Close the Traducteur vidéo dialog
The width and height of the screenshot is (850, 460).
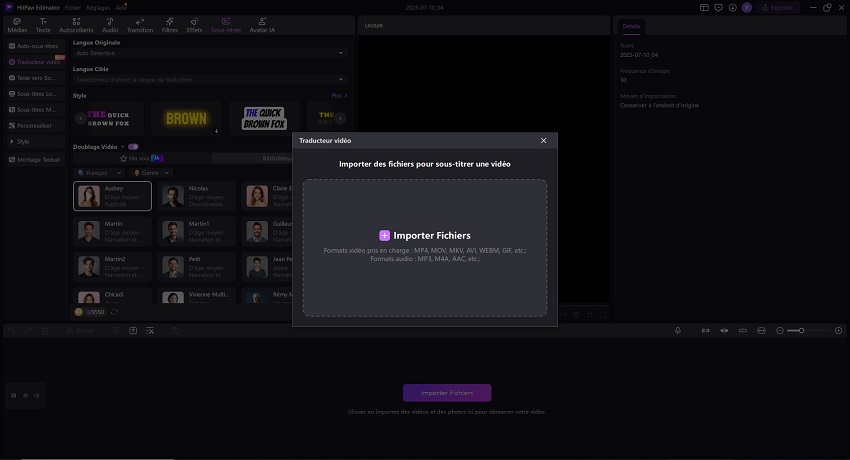543,141
